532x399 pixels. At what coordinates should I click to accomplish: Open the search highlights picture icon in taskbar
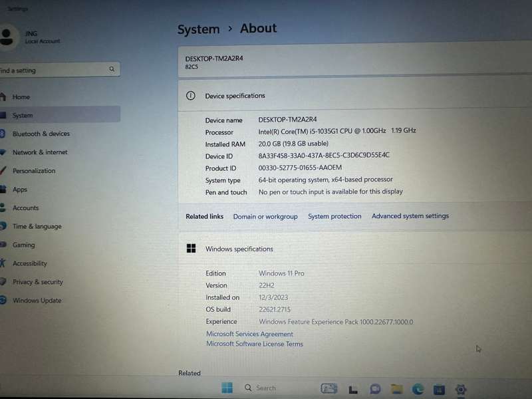click(x=329, y=388)
